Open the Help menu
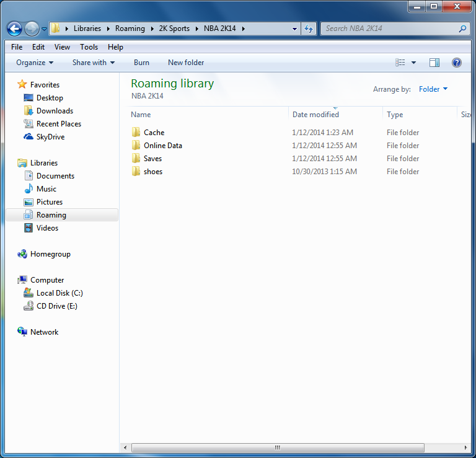Viewport: 476px width, 458px height. tap(115, 47)
